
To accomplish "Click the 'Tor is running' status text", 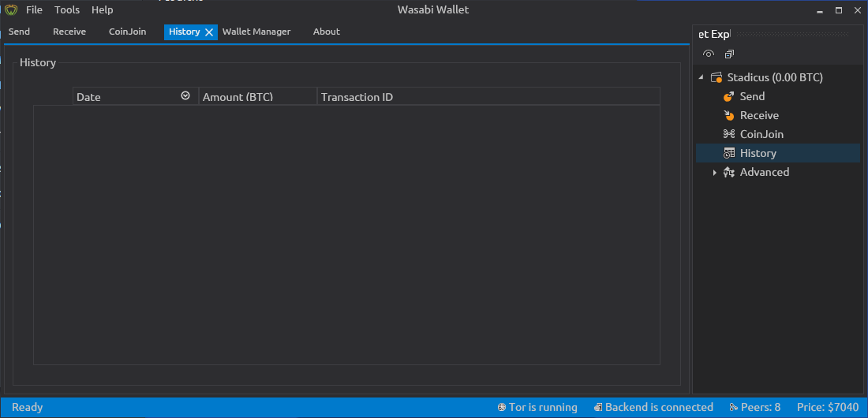I will [543, 408].
